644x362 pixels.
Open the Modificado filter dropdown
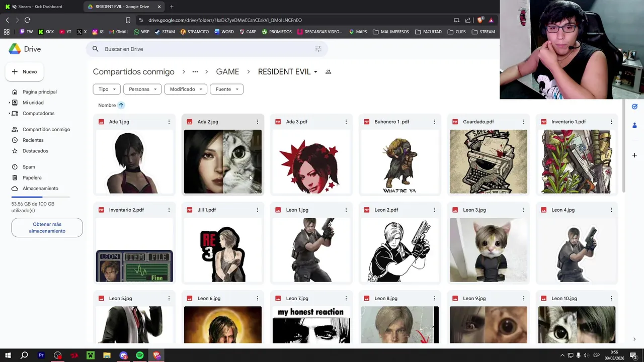coord(186,89)
